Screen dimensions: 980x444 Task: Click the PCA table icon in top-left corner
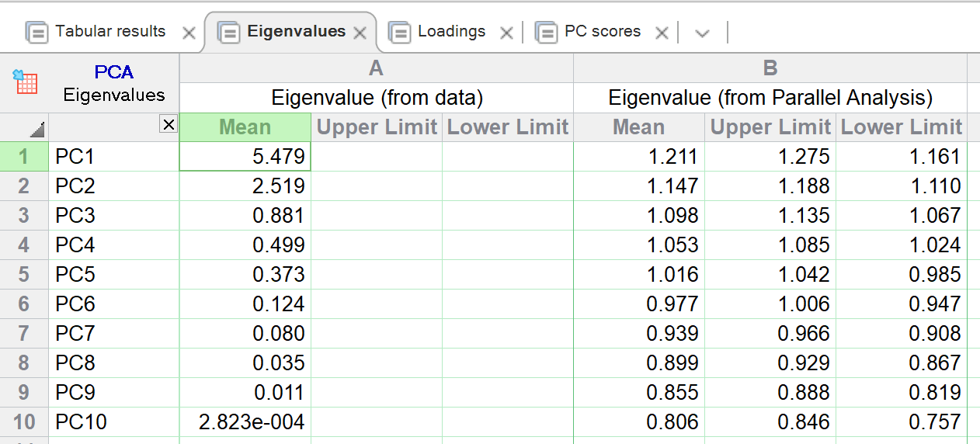pos(26,82)
